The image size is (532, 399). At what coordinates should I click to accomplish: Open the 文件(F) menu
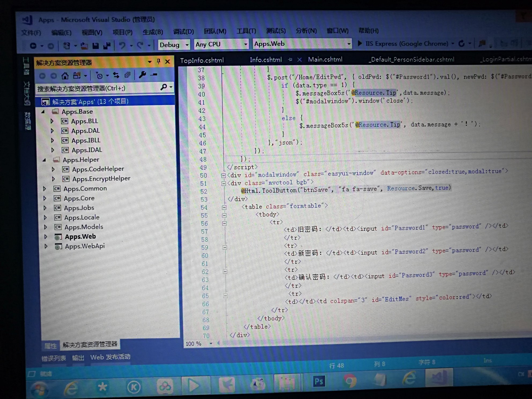[31, 33]
